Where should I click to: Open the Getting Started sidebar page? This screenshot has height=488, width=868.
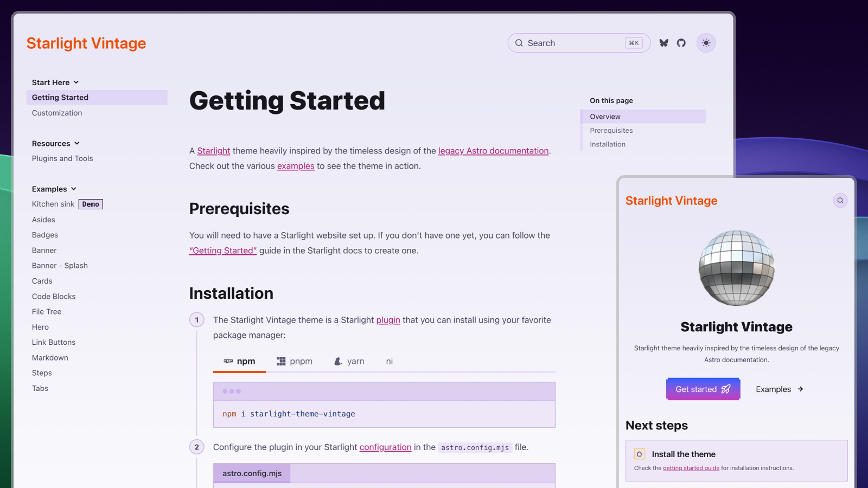pyautogui.click(x=97, y=98)
